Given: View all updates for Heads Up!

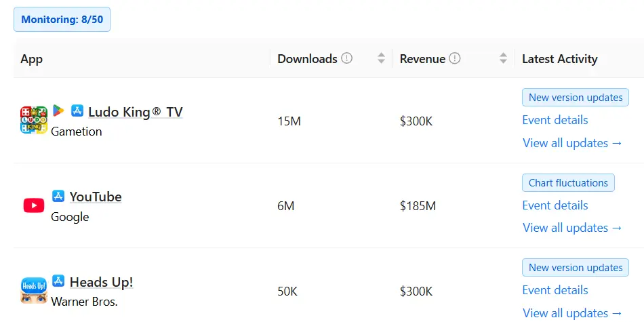Looking at the screenshot, I should [x=573, y=313].
